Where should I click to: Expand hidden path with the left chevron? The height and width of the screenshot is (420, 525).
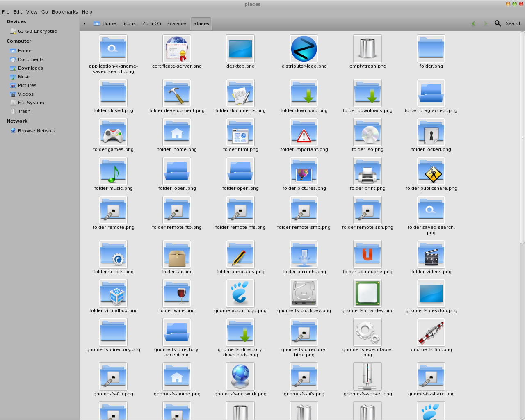coord(84,23)
